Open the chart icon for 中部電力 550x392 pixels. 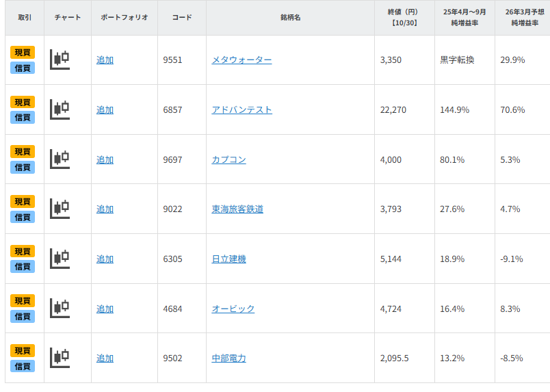point(60,358)
